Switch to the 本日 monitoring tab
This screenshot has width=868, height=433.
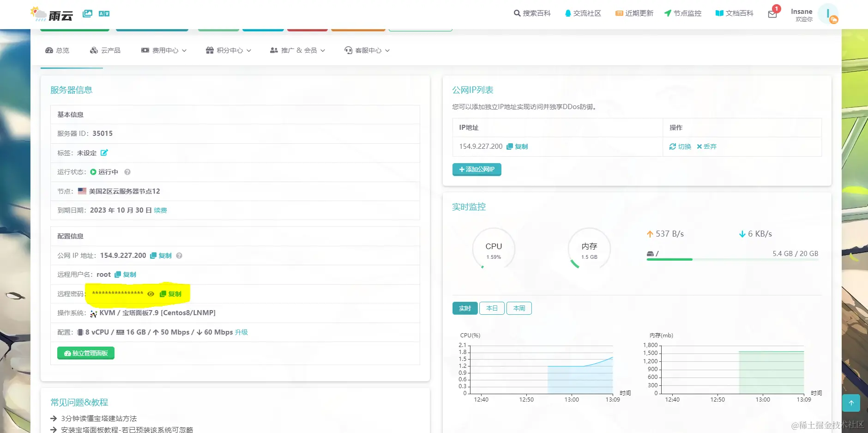pyautogui.click(x=492, y=308)
